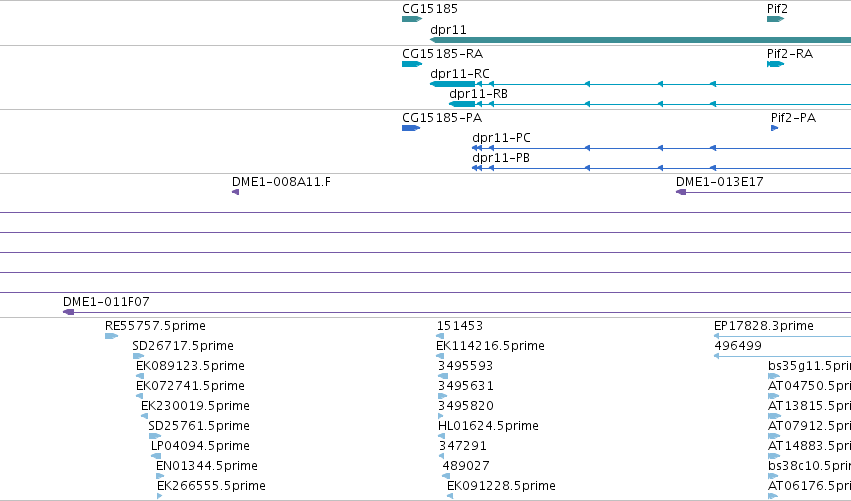Click the dpr11-PC label text
Viewport: 851px width, 501px height.
pyautogui.click(x=501, y=138)
